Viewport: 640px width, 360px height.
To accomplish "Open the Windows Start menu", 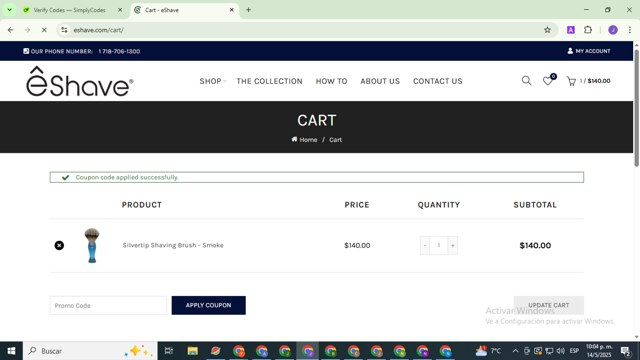I will coord(11,351).
